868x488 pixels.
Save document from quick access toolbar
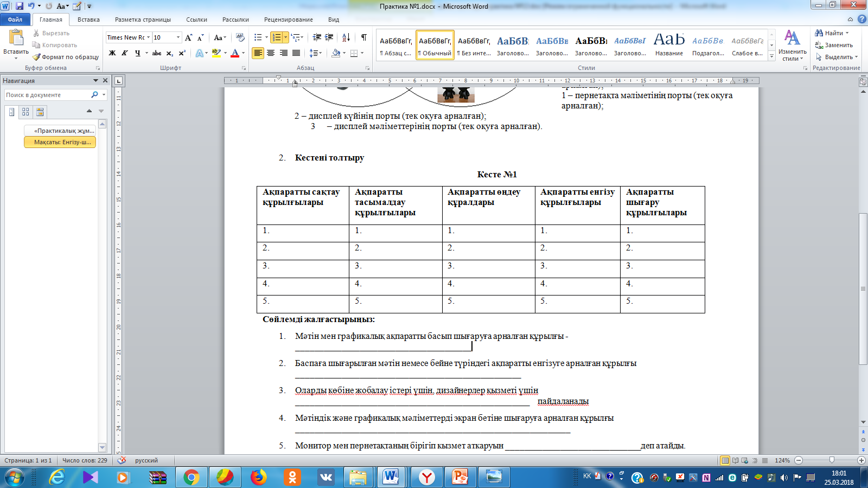point(20,6)
